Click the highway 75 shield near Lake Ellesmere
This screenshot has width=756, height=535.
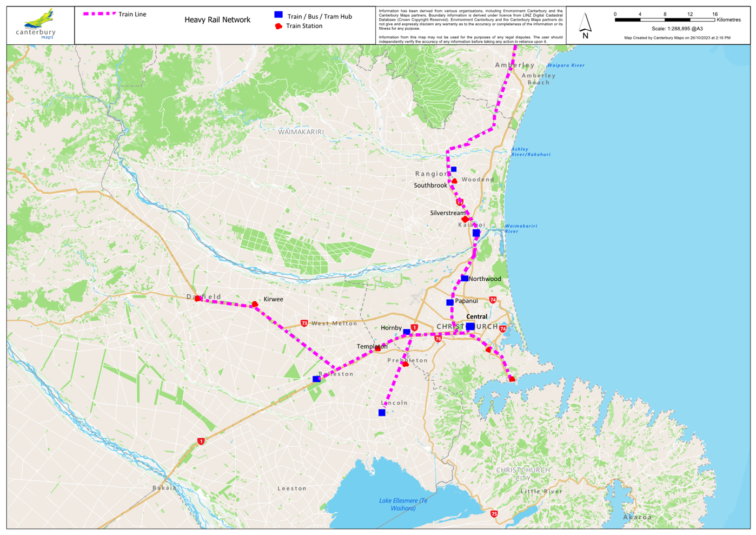point(494,514)
